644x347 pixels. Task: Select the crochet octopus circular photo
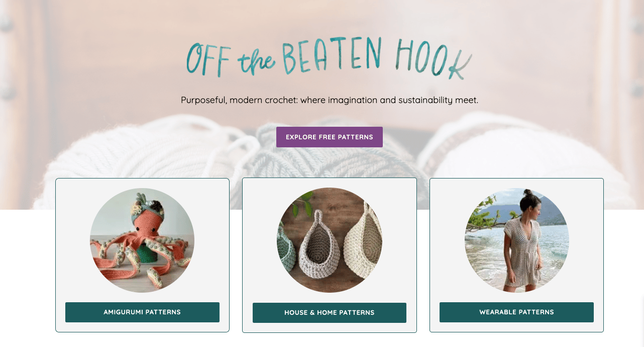click(142, 240)
